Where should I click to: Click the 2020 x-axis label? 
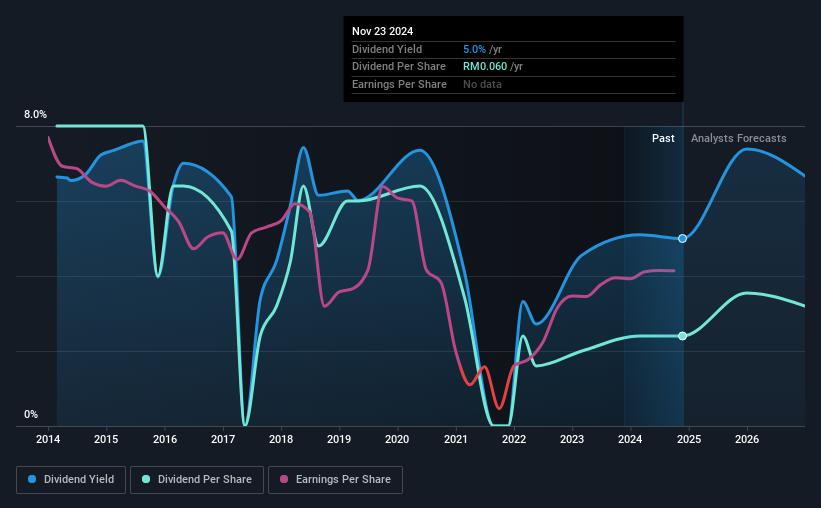point(397,439)
